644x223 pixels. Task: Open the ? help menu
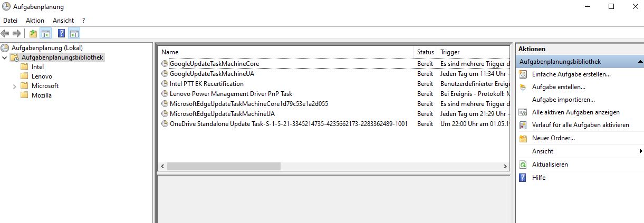tap(84, 20)
